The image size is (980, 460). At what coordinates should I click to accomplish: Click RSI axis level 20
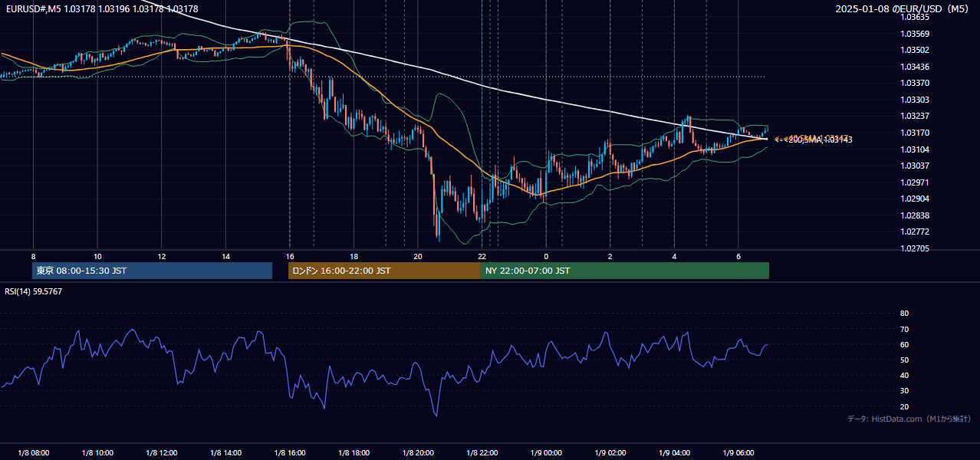pyautogui.click(x=904, y=406)
